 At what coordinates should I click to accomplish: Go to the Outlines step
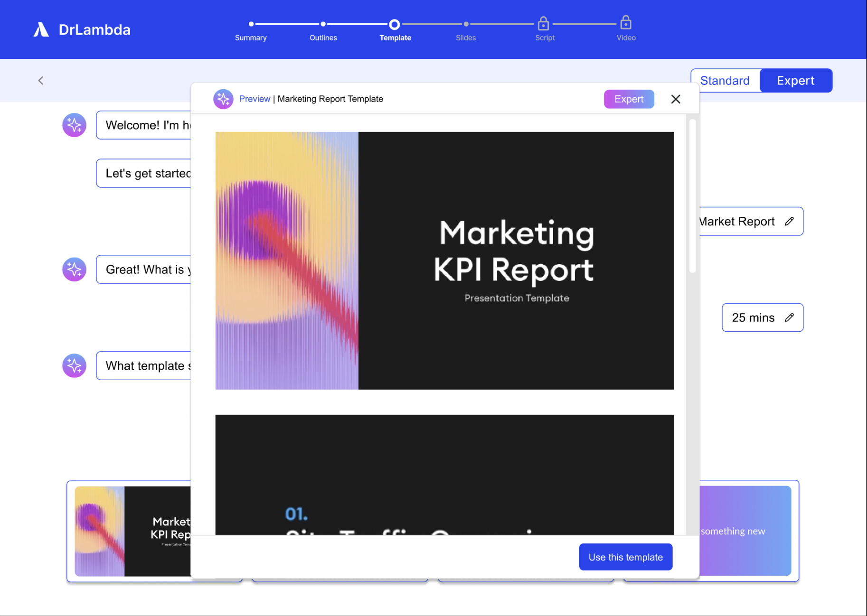coord(323,37)
